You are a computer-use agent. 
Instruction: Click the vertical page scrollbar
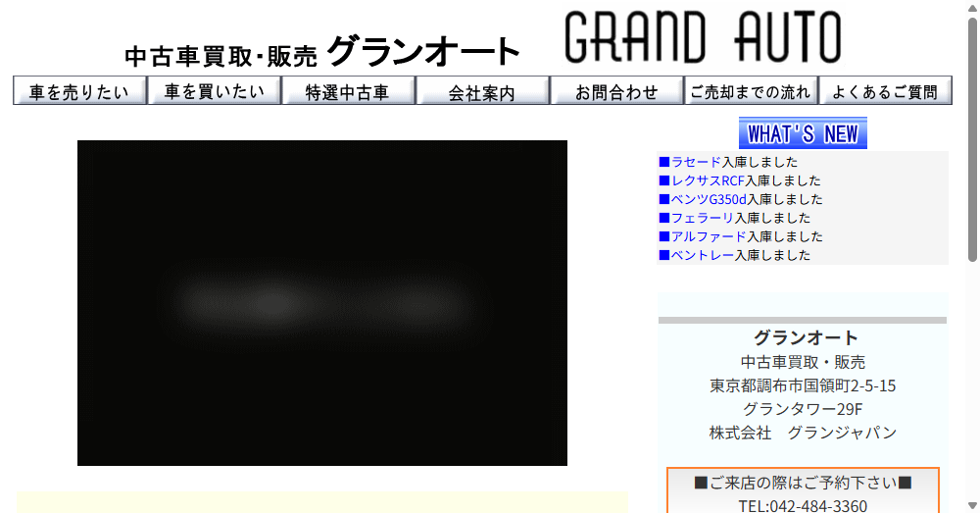click(x=972, y=255)
